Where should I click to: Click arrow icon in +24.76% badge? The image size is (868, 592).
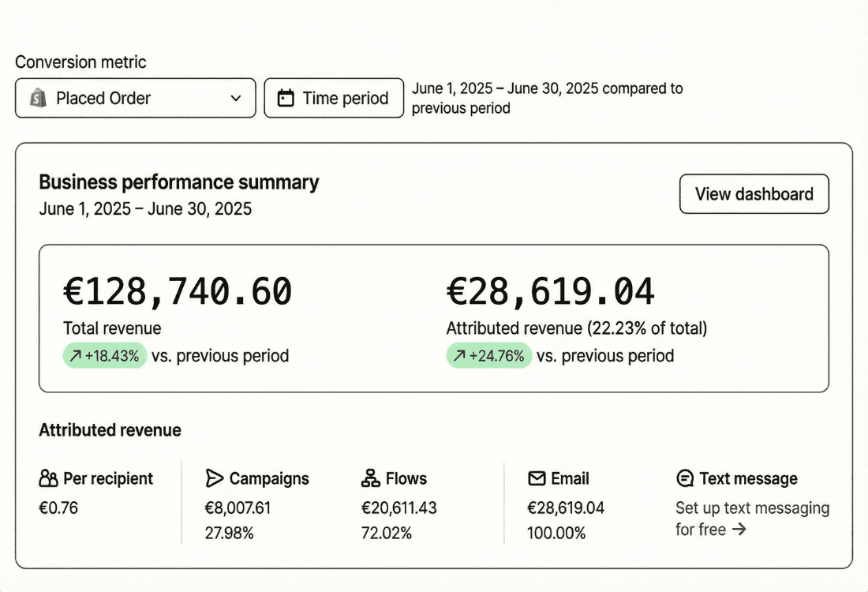point(458,356)
